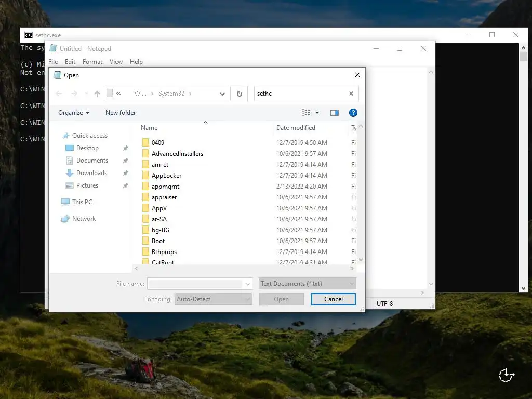The width and height of the screenshot is (532, 399).
Task: Click the breadcrumb overflow chevron
Action: (119, 94)
